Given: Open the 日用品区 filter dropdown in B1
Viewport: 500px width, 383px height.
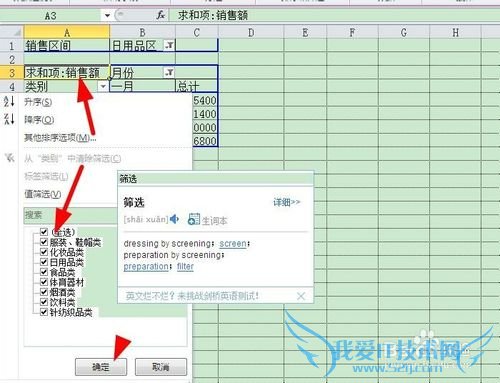Looking at the screenshot, I should [x=169, y=45].
